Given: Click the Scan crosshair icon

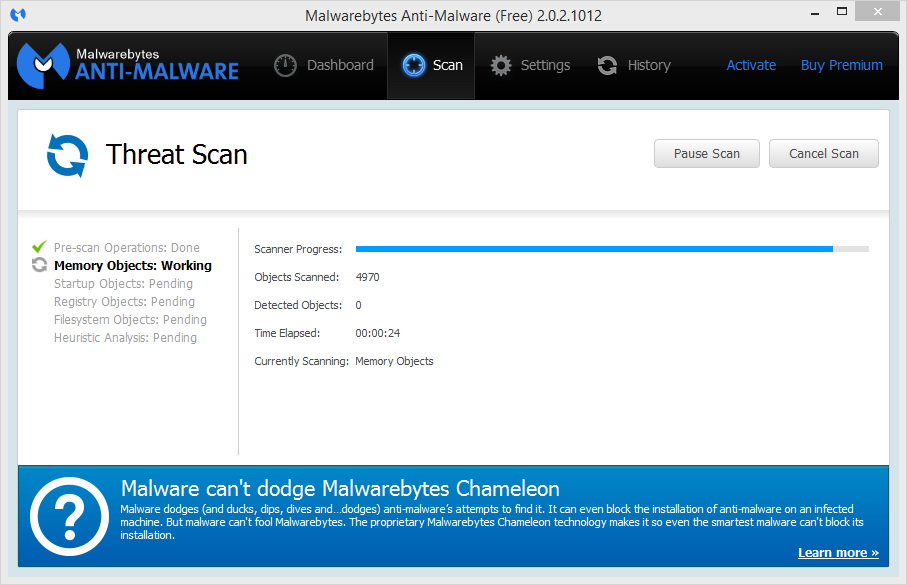Looking at the screenshot, I should (x=414, y=65).
